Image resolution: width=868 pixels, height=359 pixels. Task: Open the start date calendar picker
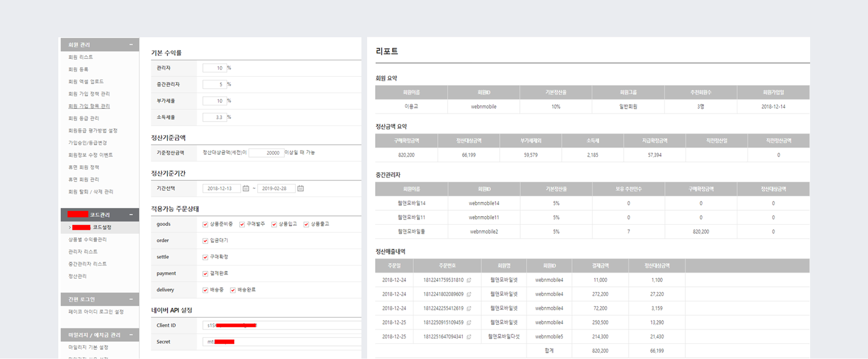point(246,188)
